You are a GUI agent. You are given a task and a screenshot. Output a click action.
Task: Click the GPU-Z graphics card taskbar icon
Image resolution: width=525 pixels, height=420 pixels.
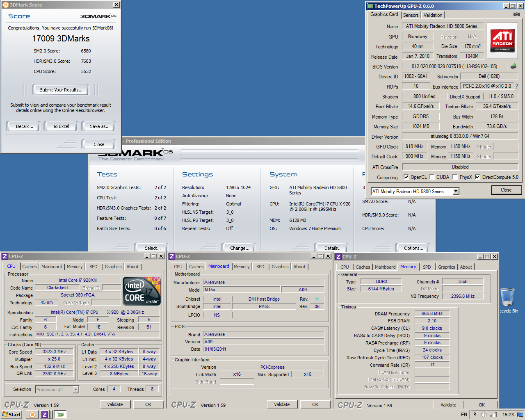coord(61,415)
